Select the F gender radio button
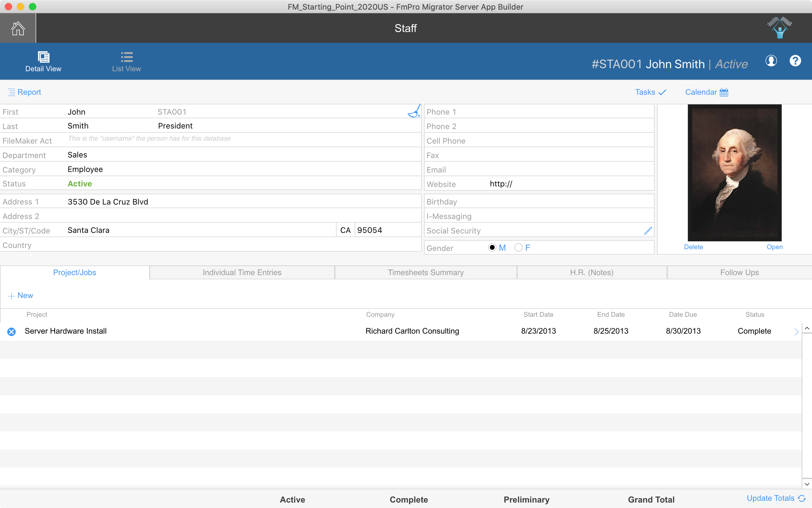The height and width of the screenshot is (508, 812). (x=519, y=248)
